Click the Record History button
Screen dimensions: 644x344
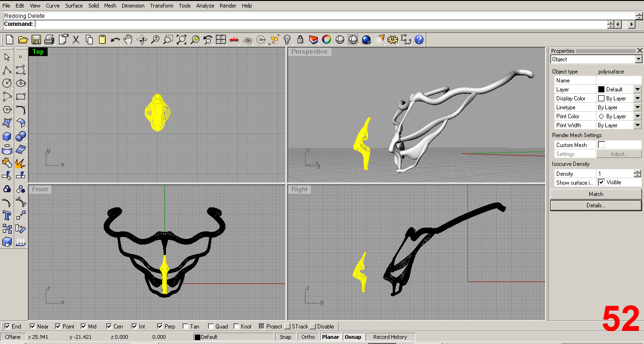(x=390, y=337)
